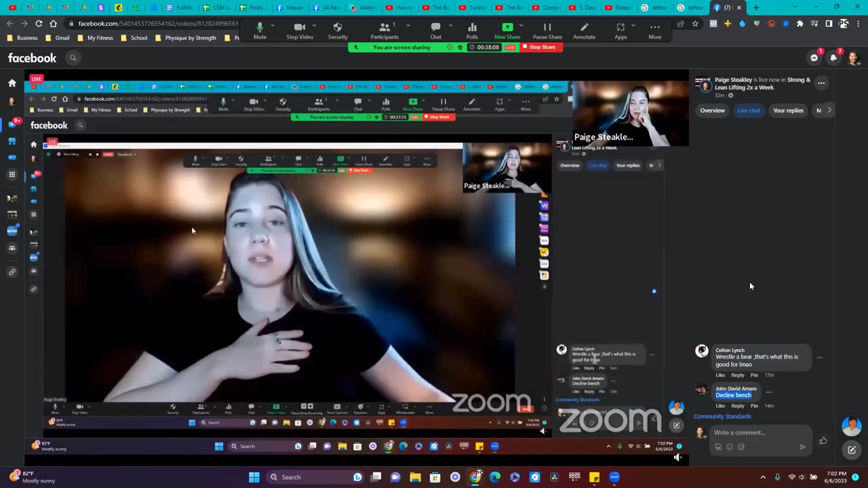Like Colton Lynch's comment

point(720,375)
